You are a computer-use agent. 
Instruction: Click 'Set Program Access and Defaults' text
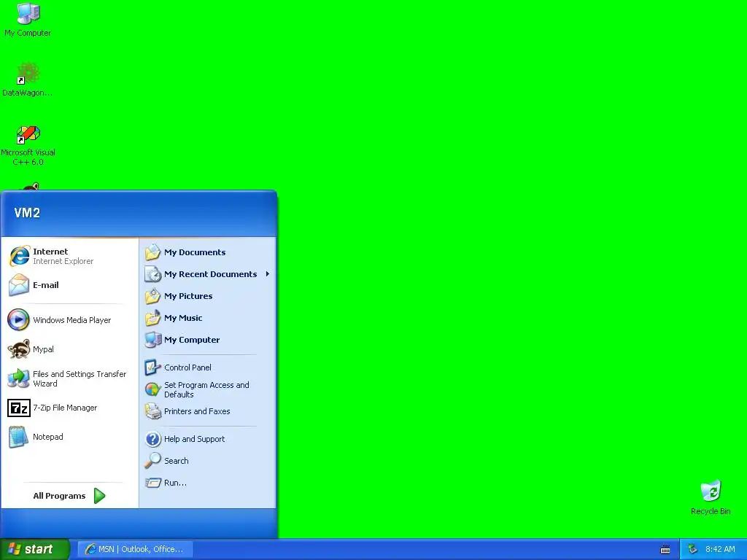tap(206, 389)
